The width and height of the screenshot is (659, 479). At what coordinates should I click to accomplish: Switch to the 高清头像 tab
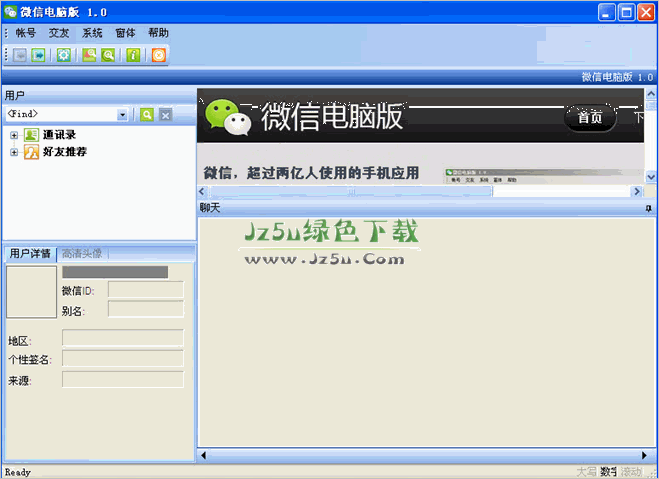coord(82,253)
